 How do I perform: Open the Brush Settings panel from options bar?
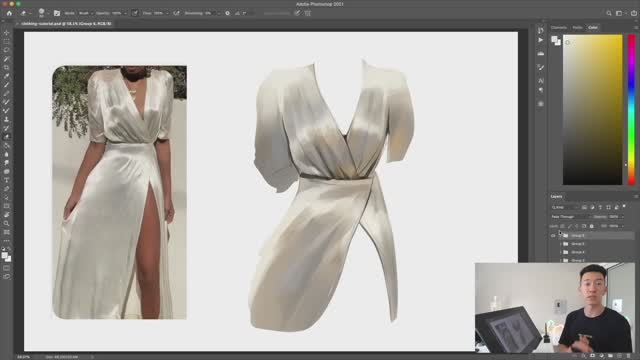pos(57,13)
